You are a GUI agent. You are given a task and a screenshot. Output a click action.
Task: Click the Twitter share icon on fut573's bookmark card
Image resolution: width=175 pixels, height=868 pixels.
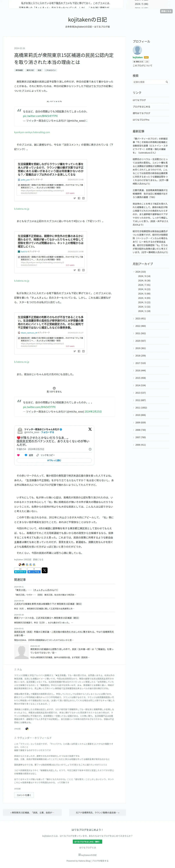pyautogui.click(x=75, y=270)
